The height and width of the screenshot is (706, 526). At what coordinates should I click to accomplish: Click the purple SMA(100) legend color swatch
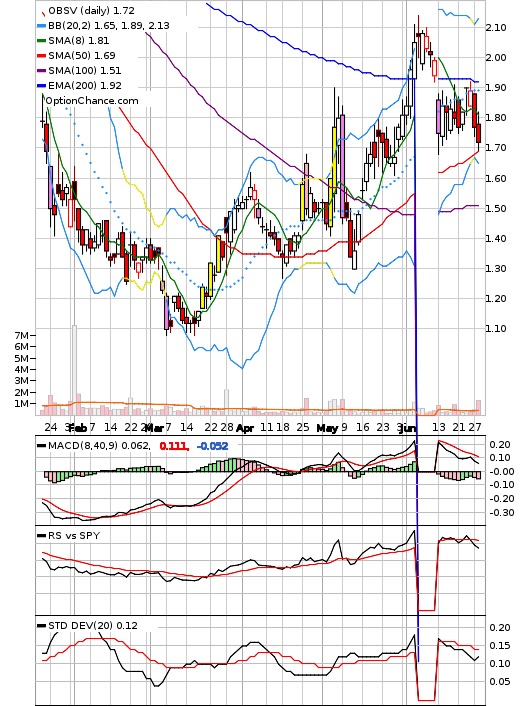(x=41, y=71)
